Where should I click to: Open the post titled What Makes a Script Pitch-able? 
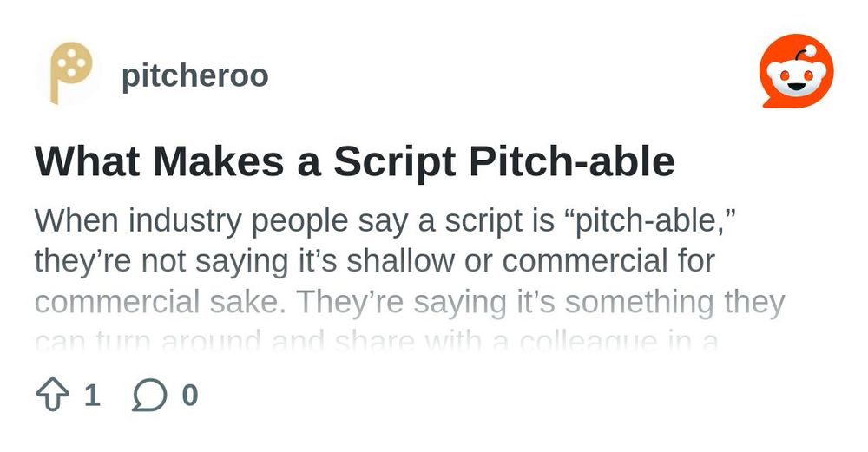354,161
